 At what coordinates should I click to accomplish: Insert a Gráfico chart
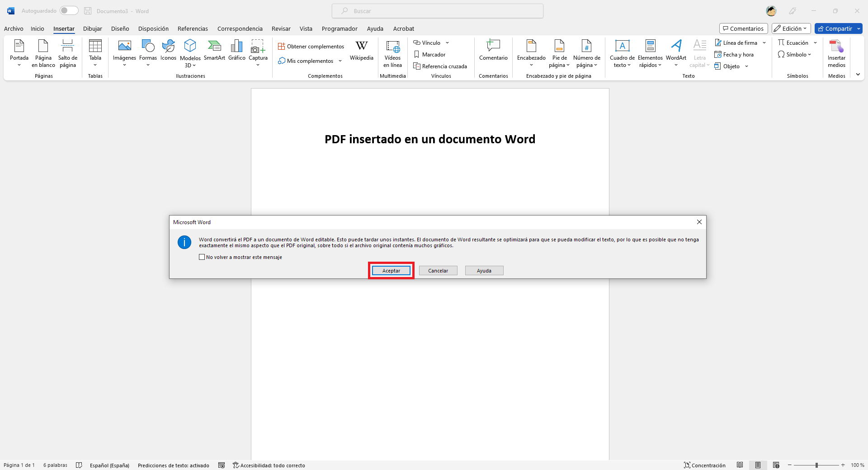coord(237,51)
